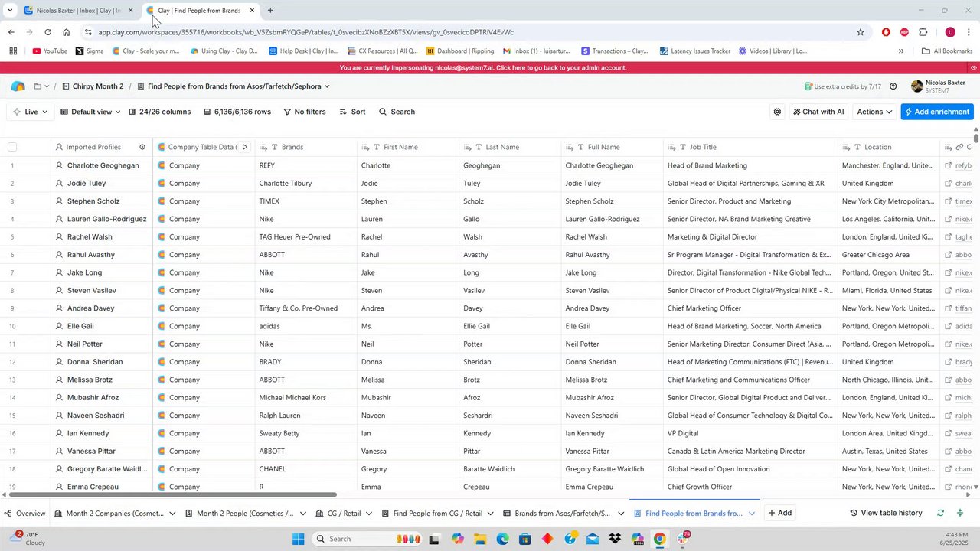Launch Microsoft Edge from the taskbar

click(x=502, y=539)
